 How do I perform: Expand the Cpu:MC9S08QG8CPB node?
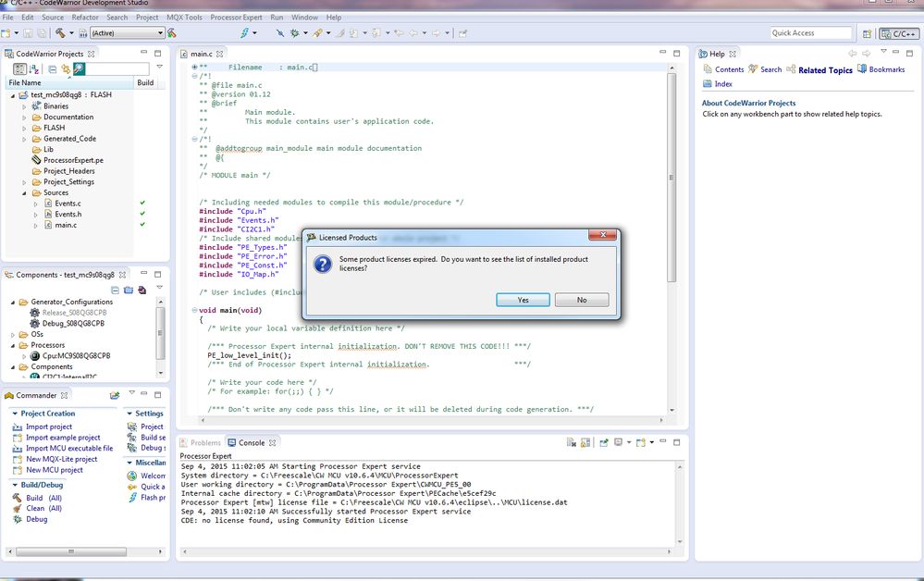(x=24, y=356)
